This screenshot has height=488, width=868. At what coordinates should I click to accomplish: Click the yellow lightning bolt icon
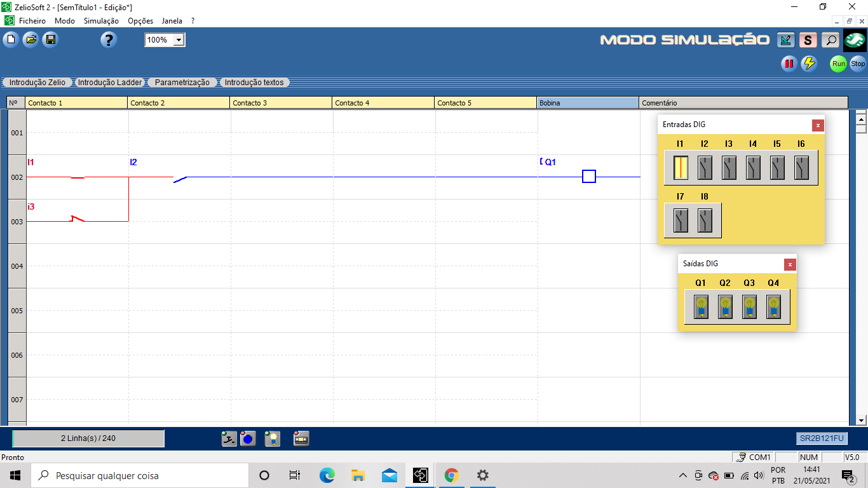[x=809, y=64]
